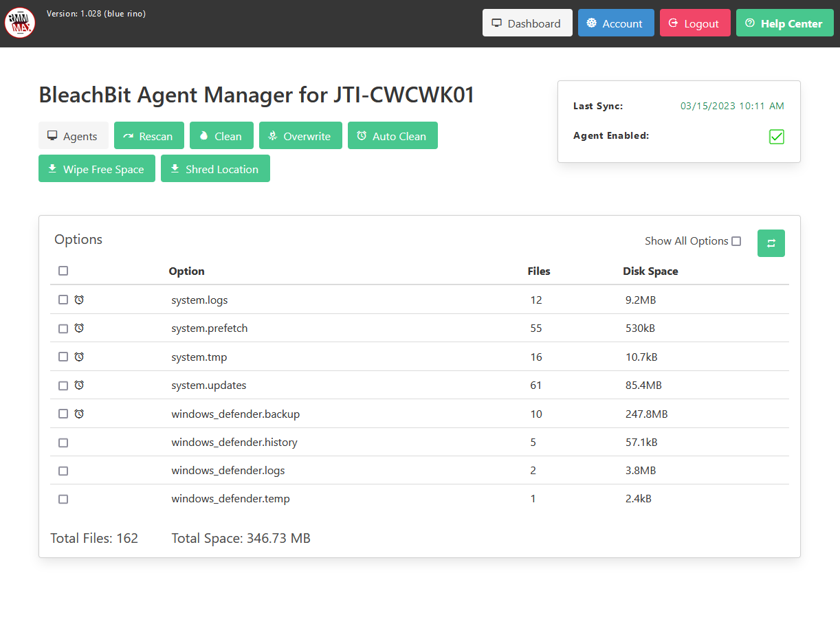840x637 pixels.
Task: Select the windows_defender.history row checkbox
Action: point(63,443)
